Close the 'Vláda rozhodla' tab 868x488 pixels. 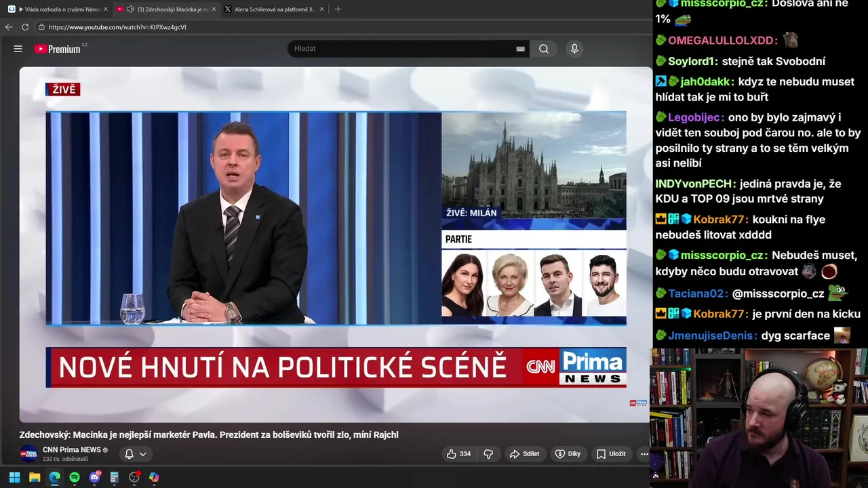[106, 9]
